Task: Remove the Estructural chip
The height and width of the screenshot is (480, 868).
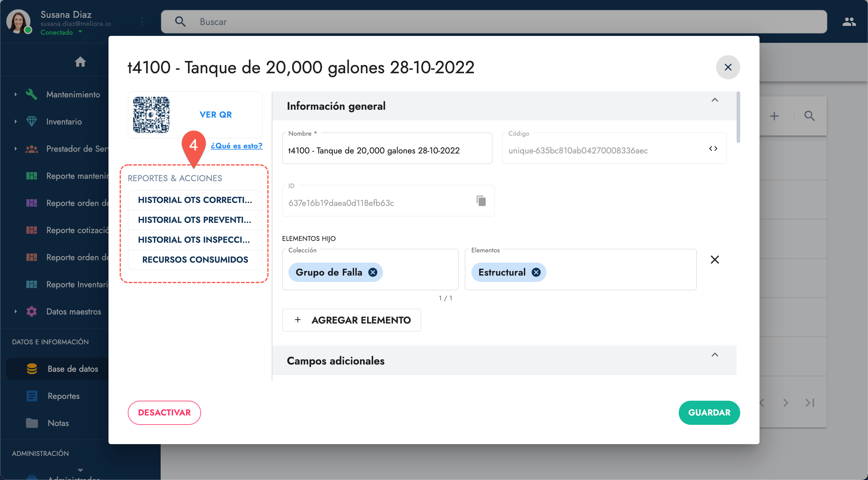Action: click(x=536, y=272)
